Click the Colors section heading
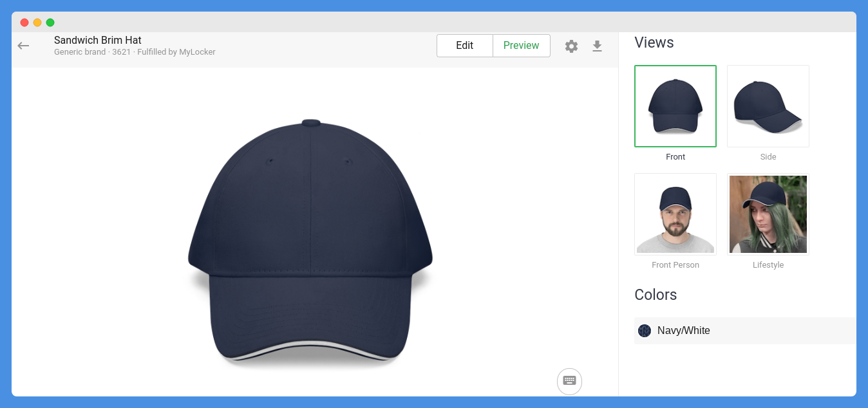Screen dimensions: 868x408 pyautogui.click(x=656, y=295)
